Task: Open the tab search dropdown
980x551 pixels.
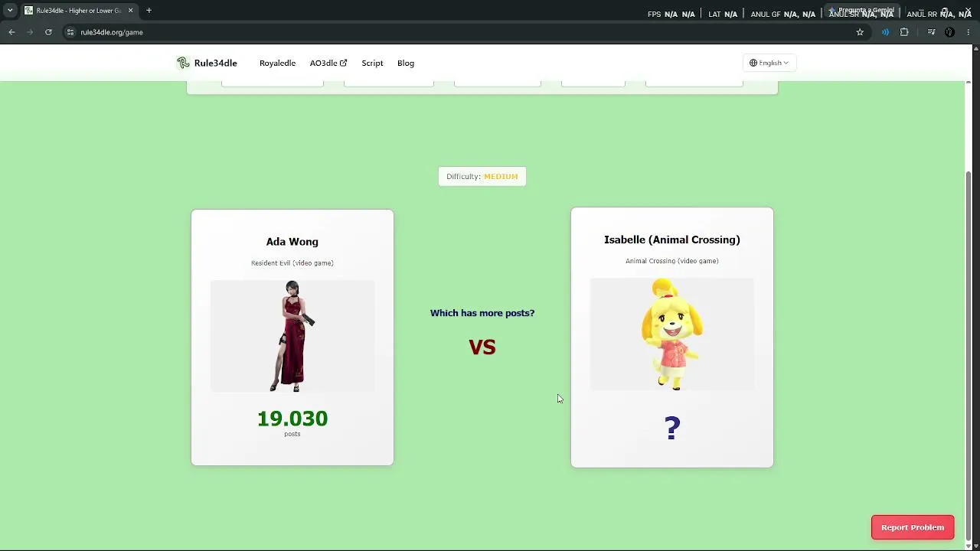Action: (10, 11)
